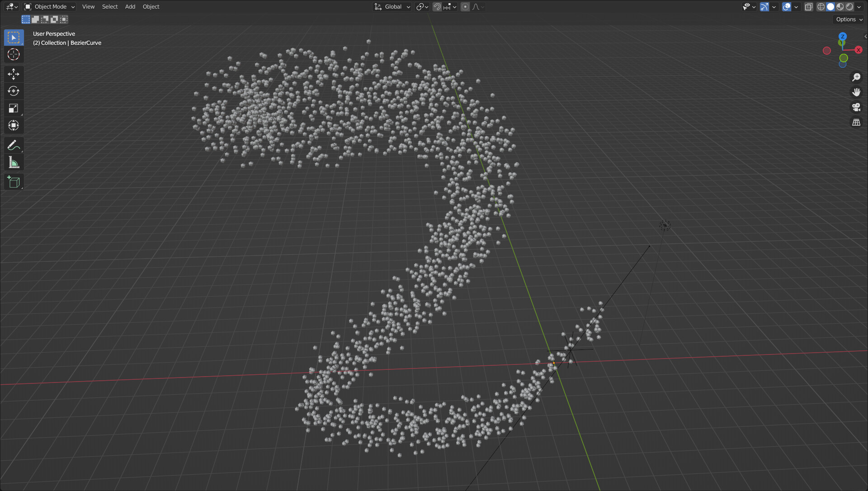Select the Annotate tool
The height and width of the screenshot is (491, 868).
click(14, 145)
